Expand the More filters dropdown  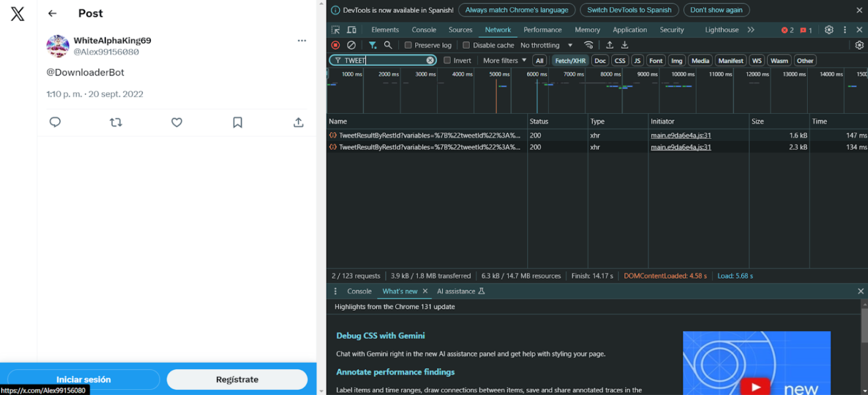pyautogui.click(x=504, y=60)
